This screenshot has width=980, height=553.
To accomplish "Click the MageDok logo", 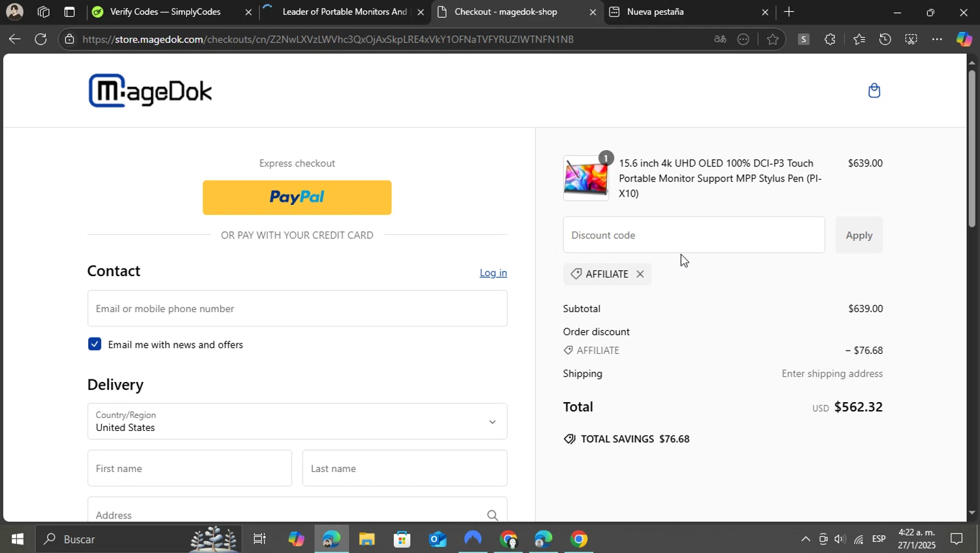I will (150, 91).
